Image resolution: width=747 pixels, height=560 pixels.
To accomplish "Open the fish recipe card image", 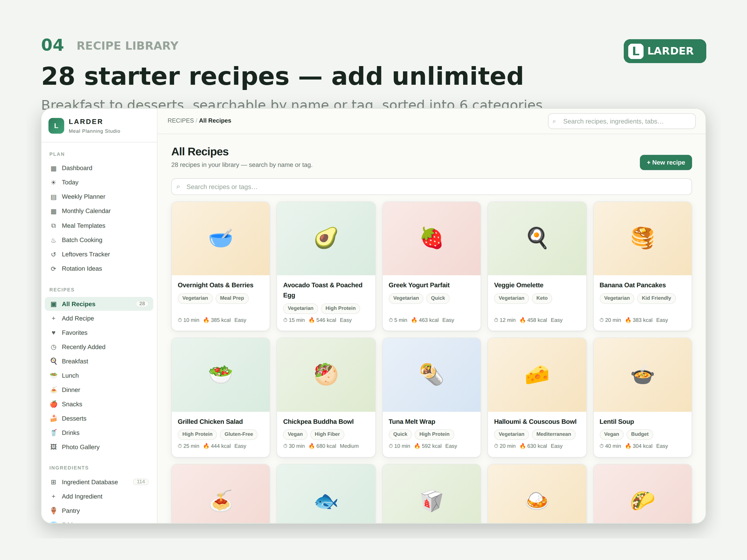I will (326, 494).
